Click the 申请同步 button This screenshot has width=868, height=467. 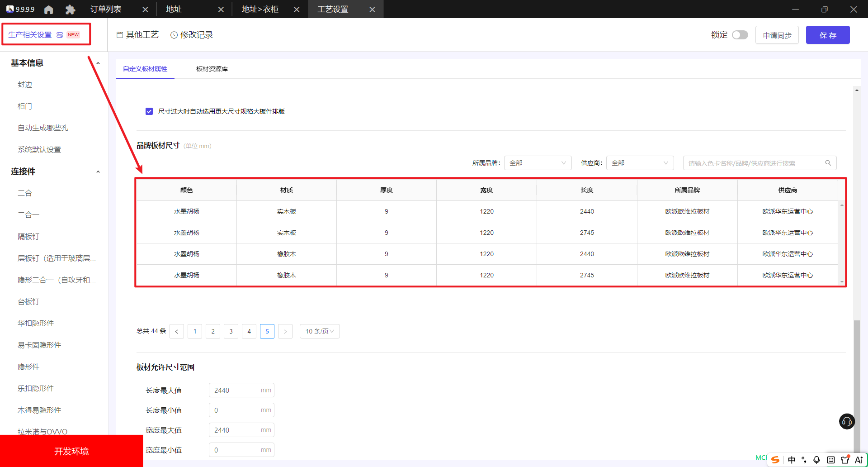[x=777, y=35]
